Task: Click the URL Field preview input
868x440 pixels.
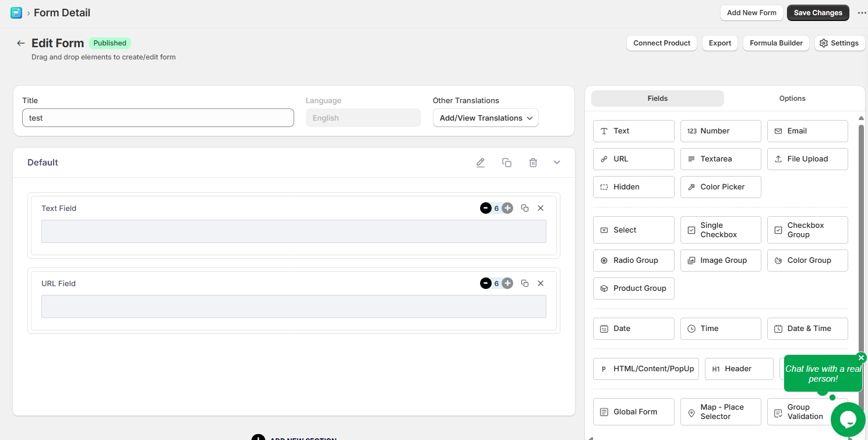Action: [294, 307]
